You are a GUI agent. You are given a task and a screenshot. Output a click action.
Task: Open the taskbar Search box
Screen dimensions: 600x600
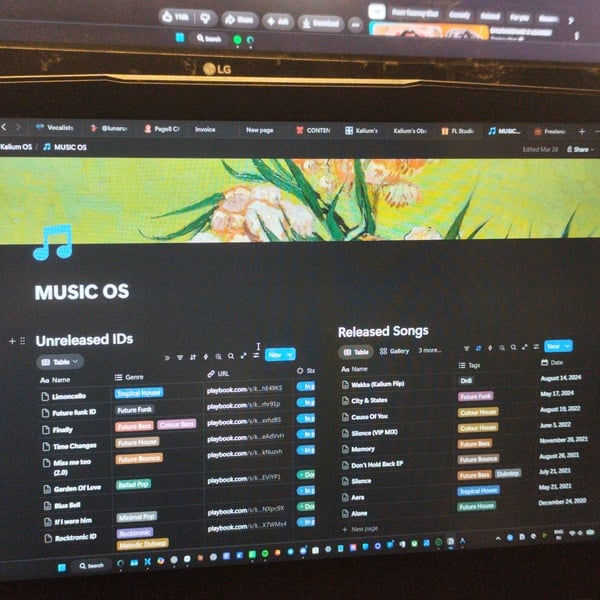92,566
